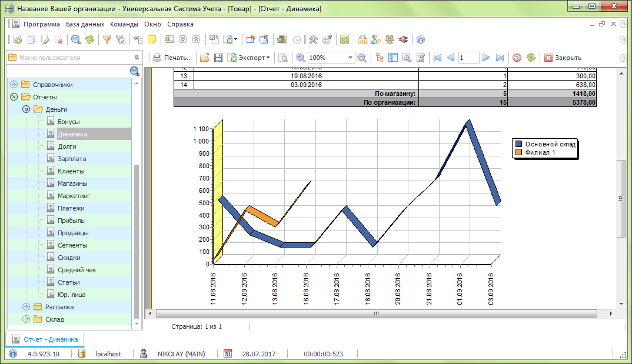Expand the Рассылка folder
This screenshot has width=632, height=364.
(26, 307)
